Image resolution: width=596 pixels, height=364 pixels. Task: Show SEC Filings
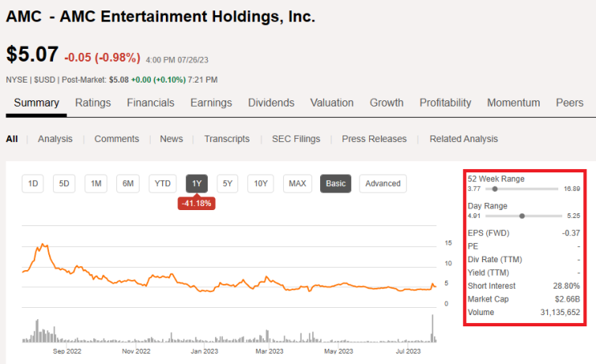[x=296, y=139]
